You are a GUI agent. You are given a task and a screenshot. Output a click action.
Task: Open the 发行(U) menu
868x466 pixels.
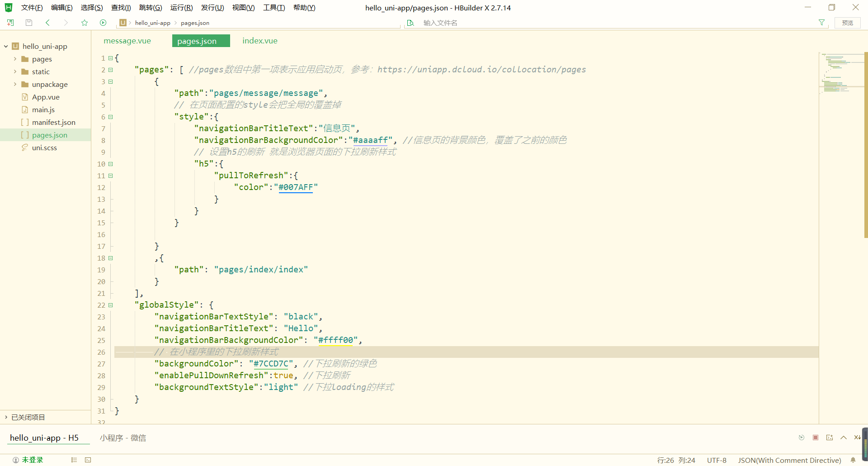click(212, 8)
